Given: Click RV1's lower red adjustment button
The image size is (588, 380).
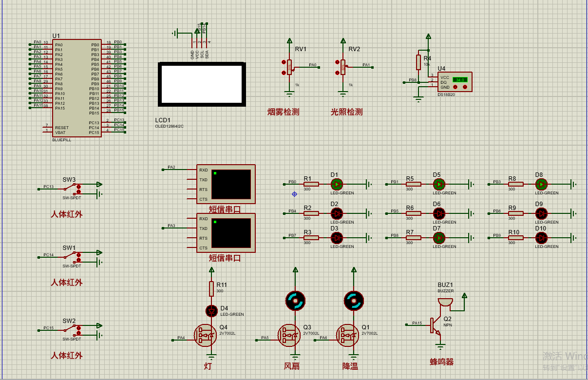Looking at the screenshot, I should pyautogui.click(x=284, y=73).
